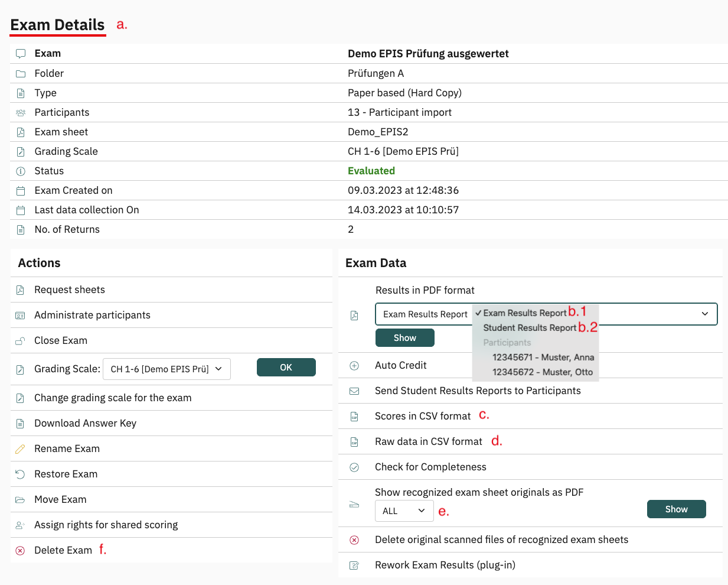Click the restore arrow icon beside Restore Exam

click(x=20, y=474)
